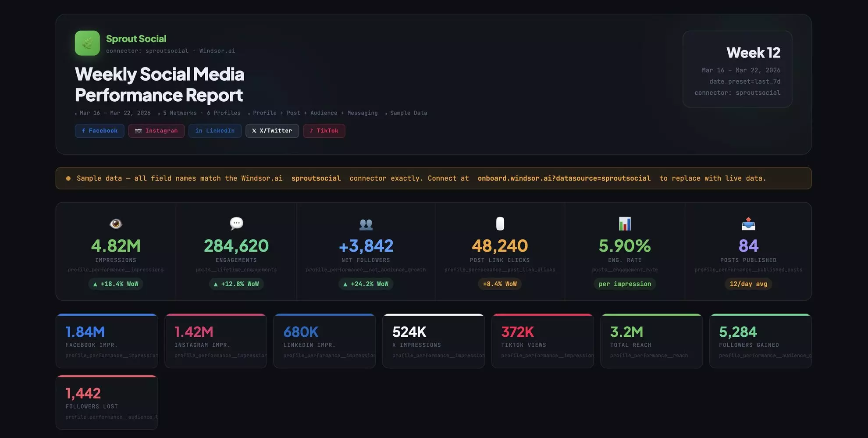868x438 pixels.
Task: Click the people icon above Net Followers
Action: coord(366,224)
